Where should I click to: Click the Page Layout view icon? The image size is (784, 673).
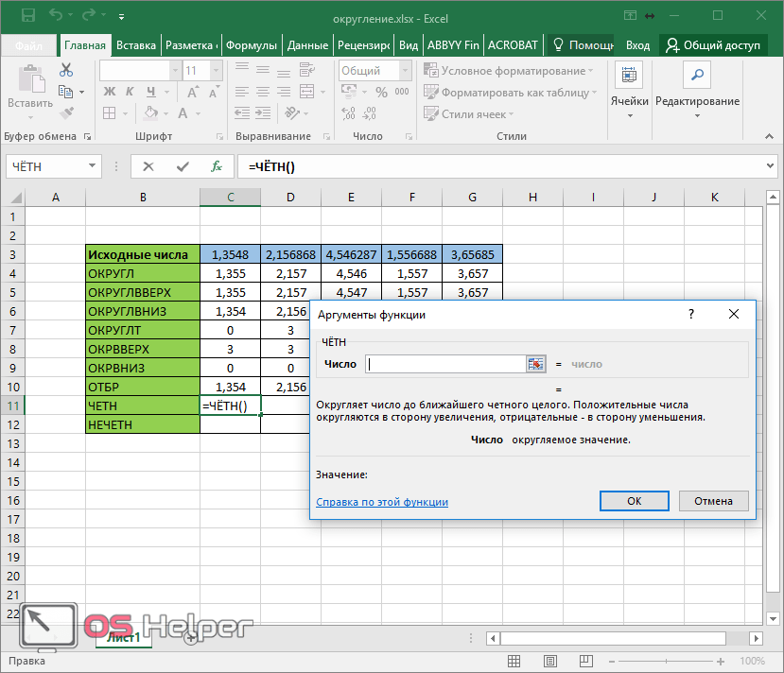[550, 661]
